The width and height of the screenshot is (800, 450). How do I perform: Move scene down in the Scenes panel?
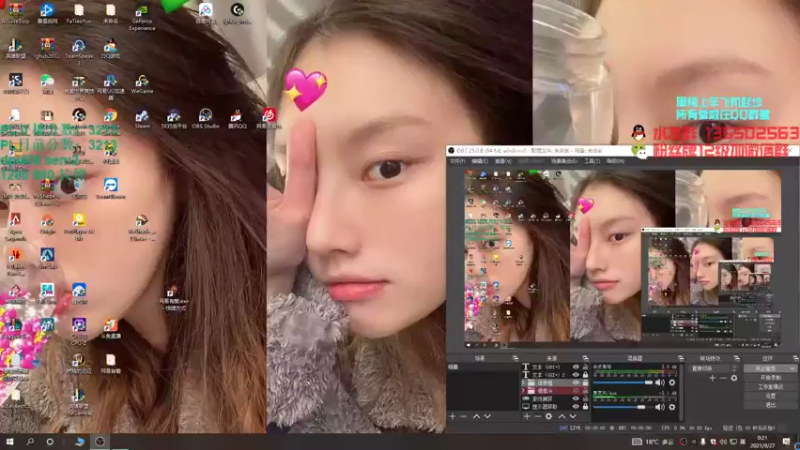pyautogui.click(x=488, y=416)
